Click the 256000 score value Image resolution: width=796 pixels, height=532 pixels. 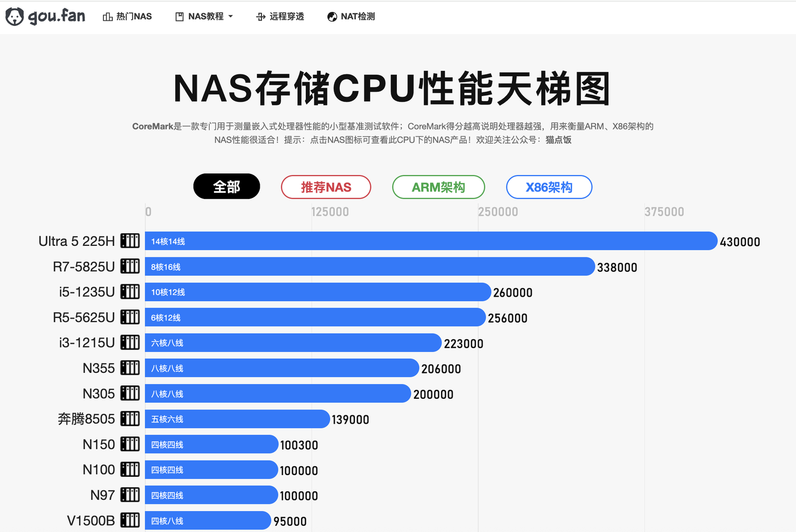tap(507, 318)
